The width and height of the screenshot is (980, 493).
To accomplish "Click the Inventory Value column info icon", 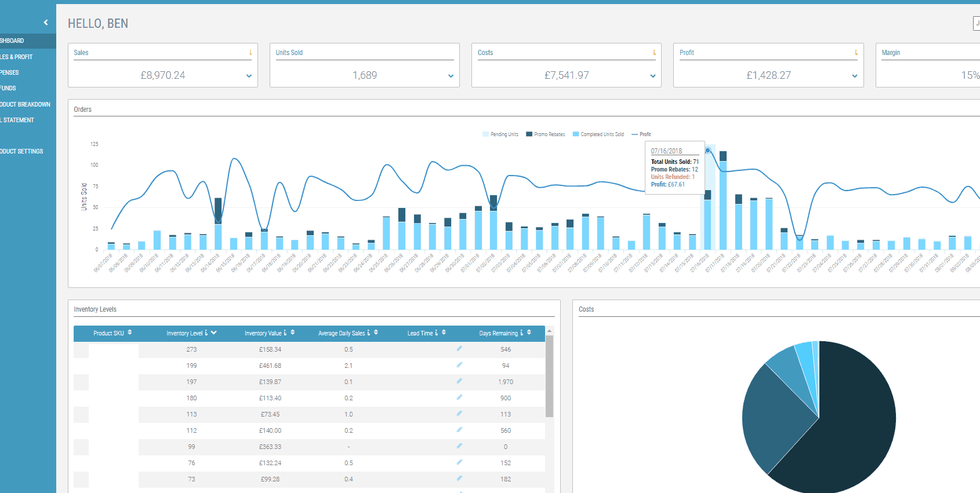I will pyautogui.click(x=285, y=333).
